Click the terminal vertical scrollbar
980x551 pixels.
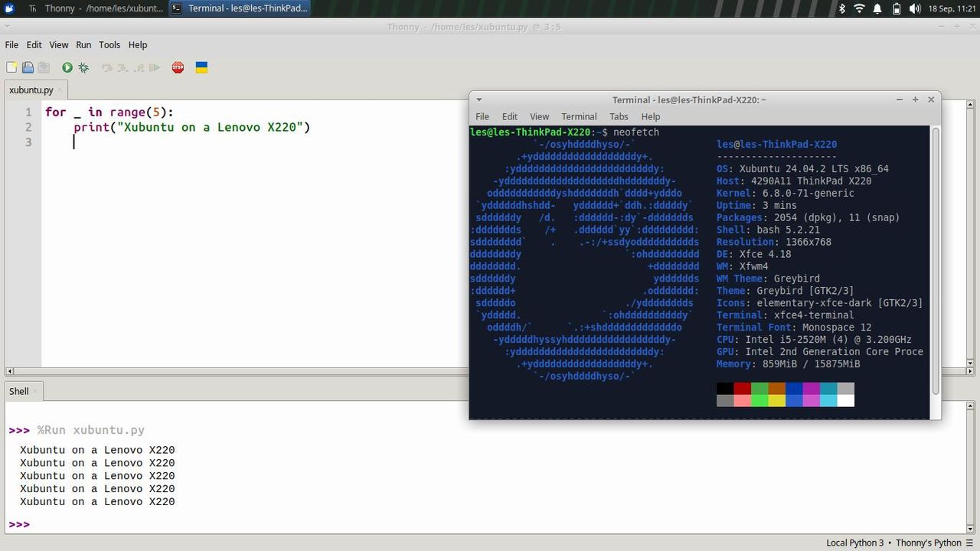click(936, 261)
